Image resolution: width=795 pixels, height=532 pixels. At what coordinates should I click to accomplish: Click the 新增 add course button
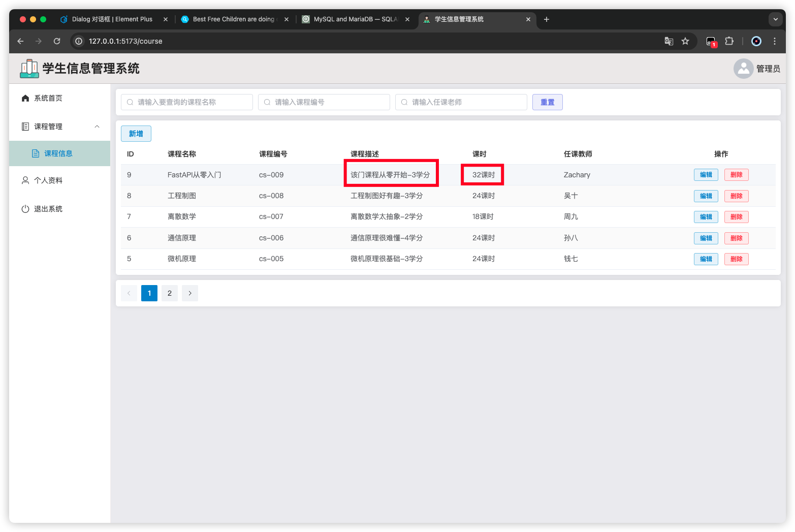[x=136, y=134]
